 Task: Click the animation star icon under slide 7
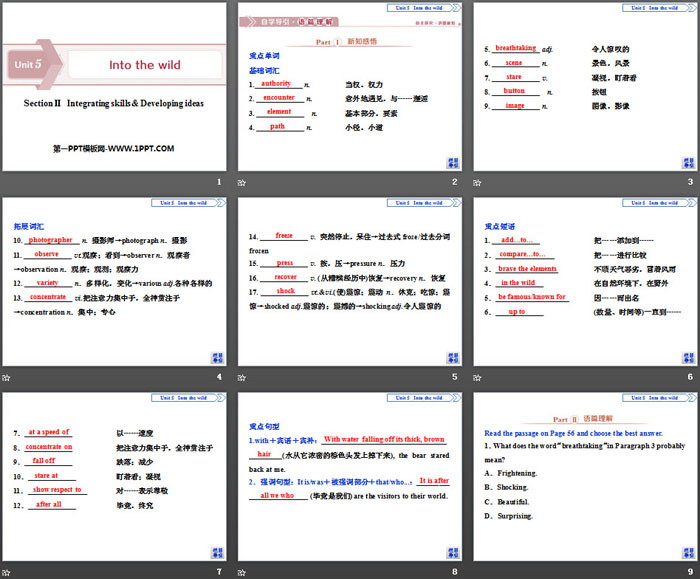7,571
